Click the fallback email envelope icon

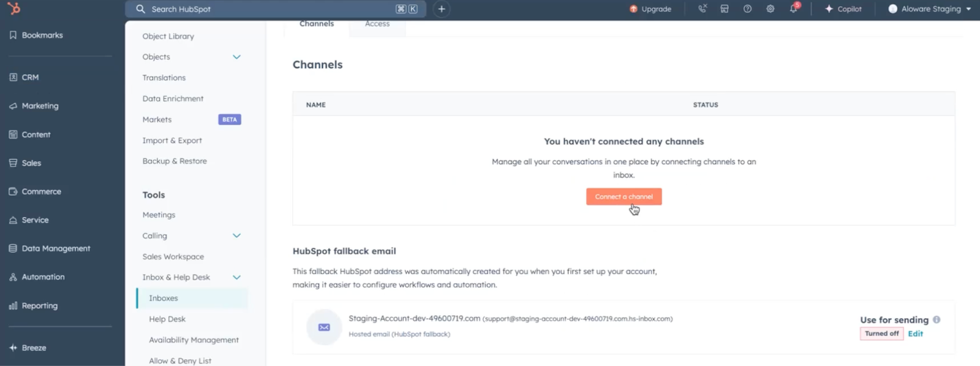tap(324, 327)
